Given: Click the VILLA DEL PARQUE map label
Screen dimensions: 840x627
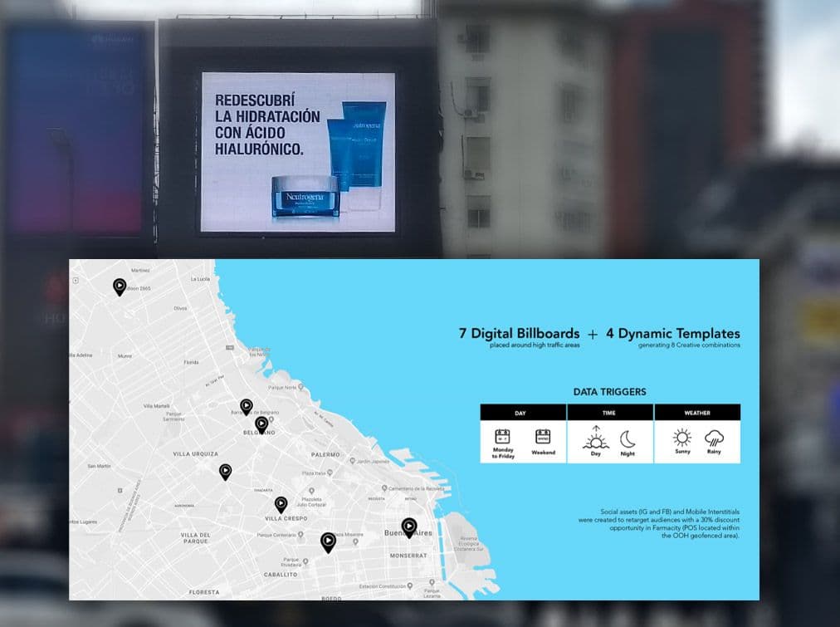Looking at the screenshot, I should point(196,538).
